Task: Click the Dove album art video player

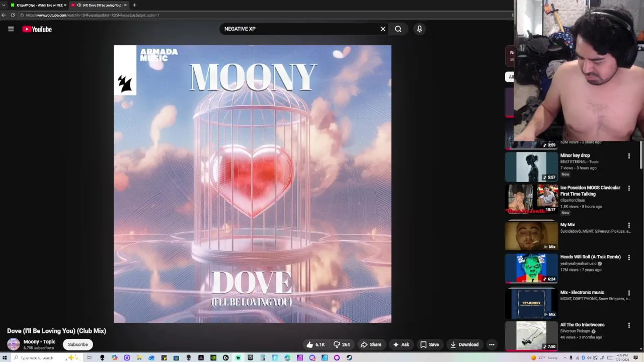Action: 253,184
